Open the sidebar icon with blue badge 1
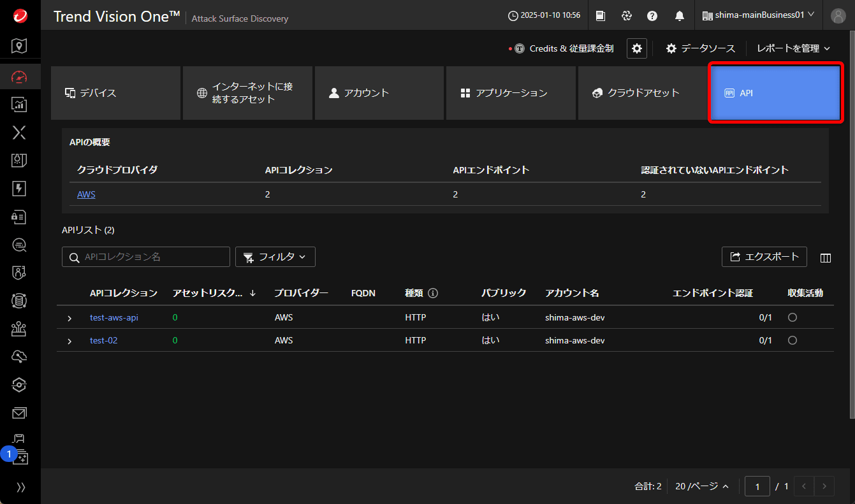The height and width of the screenshot is (504, 855). [x=20, y=456]
